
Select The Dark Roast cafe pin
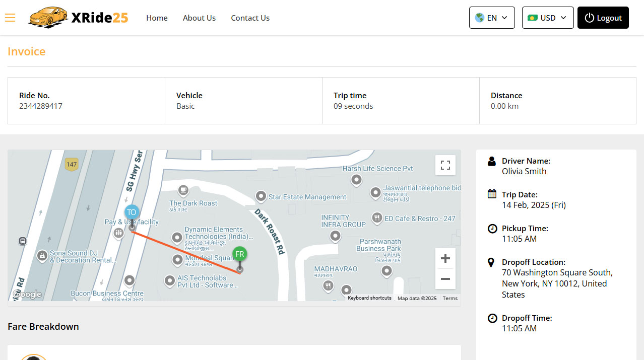(x=183, y=190)
